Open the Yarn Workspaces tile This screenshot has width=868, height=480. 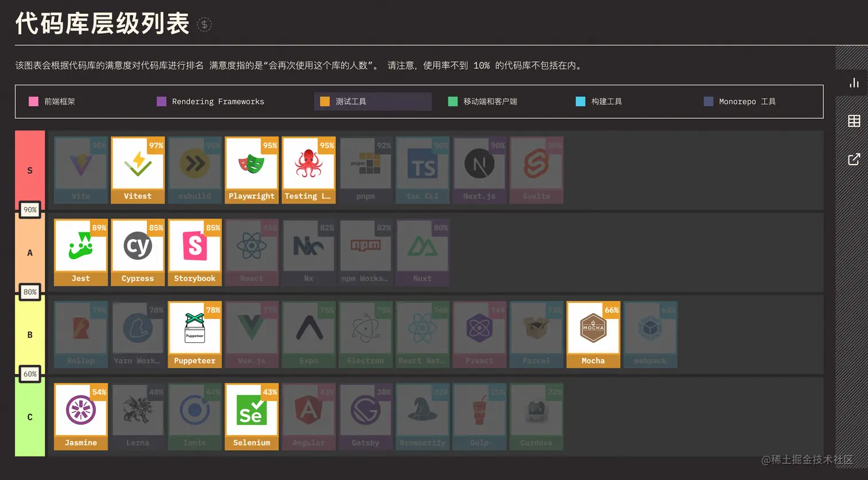point(138,334)
